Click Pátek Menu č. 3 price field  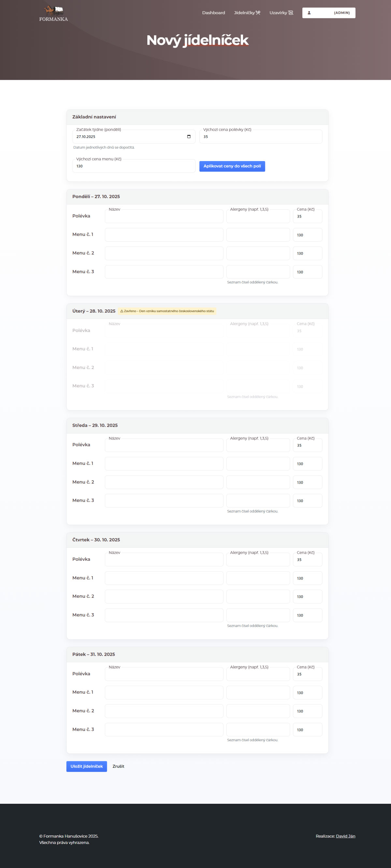pyautogui.click(x=307, y=729)
